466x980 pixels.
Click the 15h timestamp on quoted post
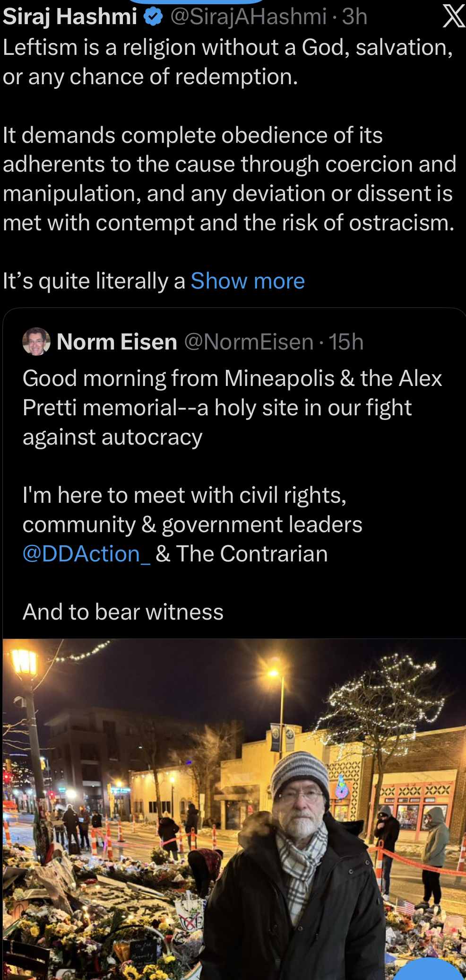tap(346, 342)
